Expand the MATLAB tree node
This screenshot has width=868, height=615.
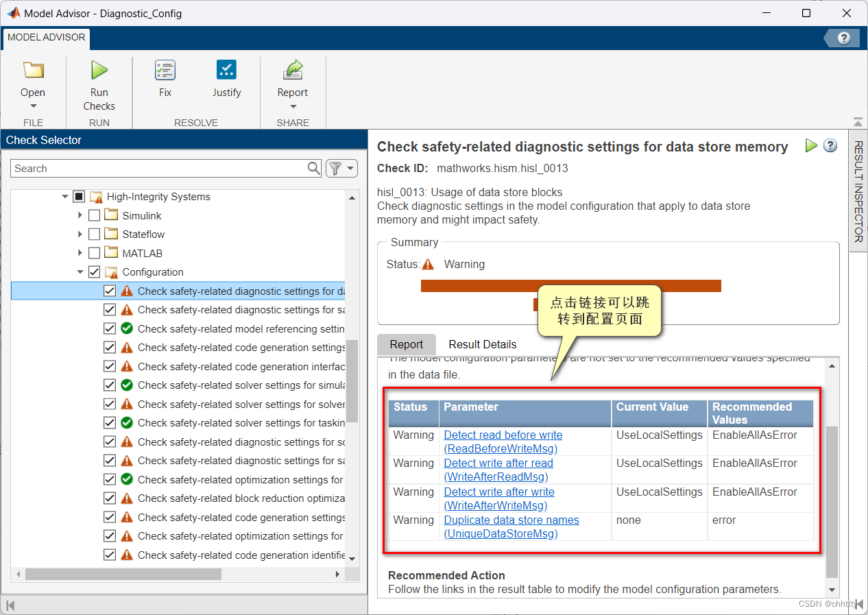point(81,253)
